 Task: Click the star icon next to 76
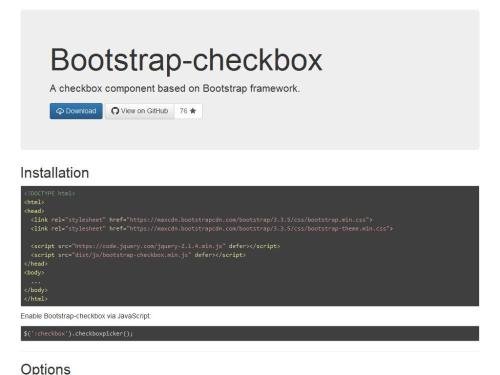coord(193,111)
